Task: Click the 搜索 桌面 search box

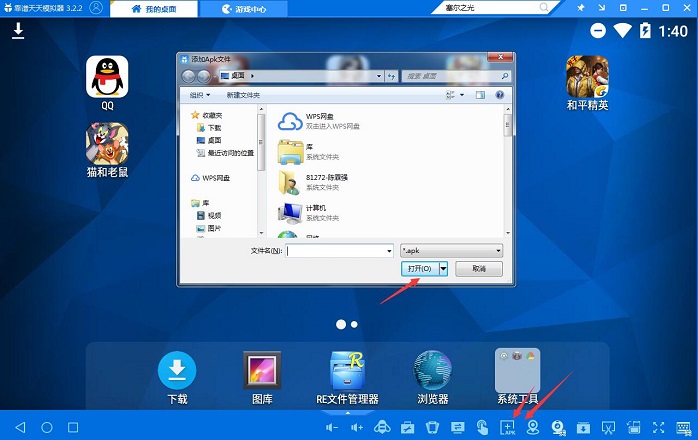Action: (x=456, y=76)
